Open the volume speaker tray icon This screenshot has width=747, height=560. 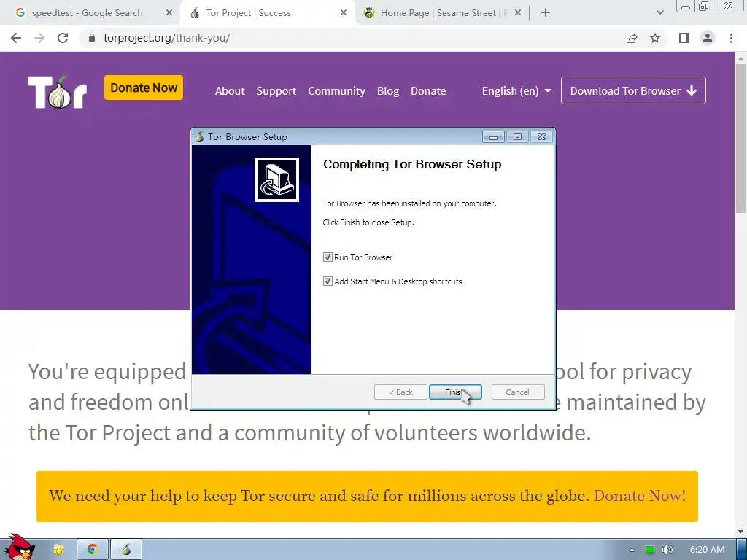(x=667, y=550)
